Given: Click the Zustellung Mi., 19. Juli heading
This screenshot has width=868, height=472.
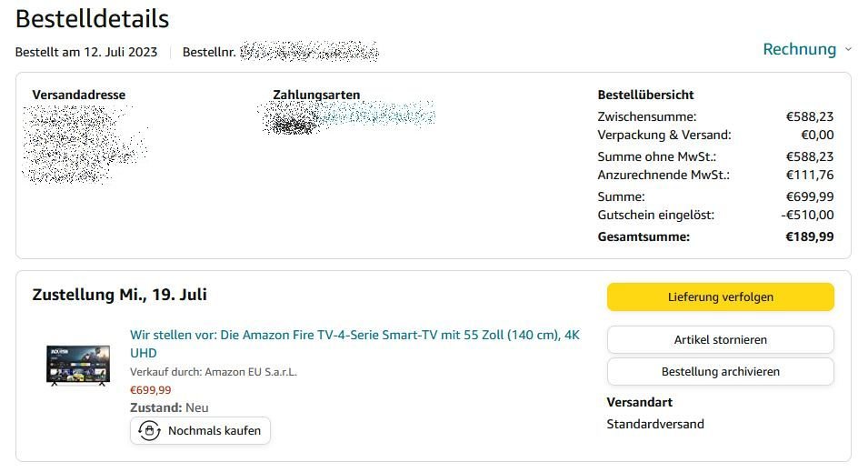Looking at the screenshot, I should point(120,295).
